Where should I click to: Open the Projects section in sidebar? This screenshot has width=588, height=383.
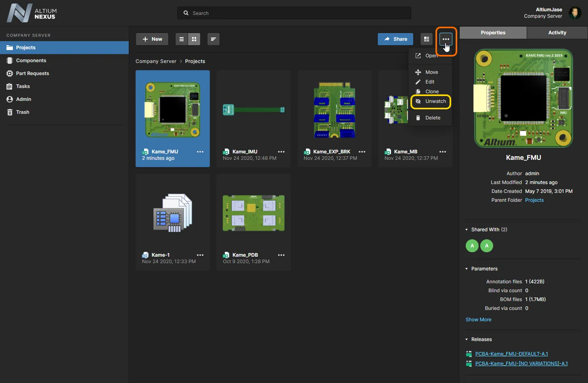(x=64, y=48)
